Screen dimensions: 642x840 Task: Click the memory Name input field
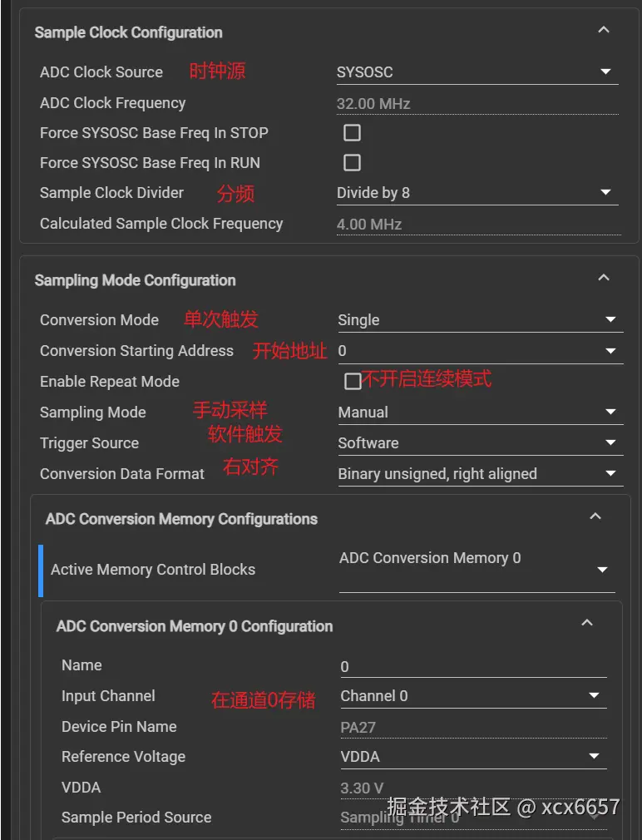click(472, 667)
